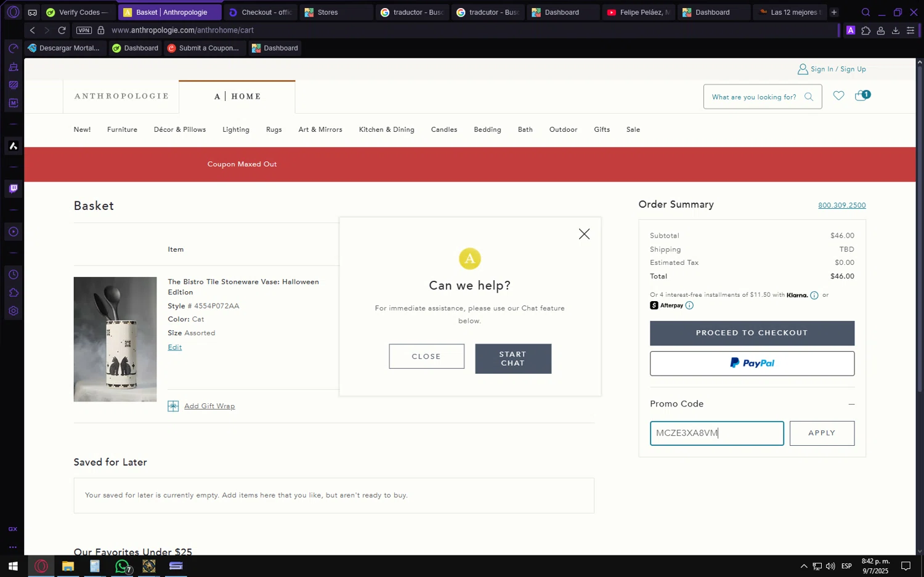Screen dimensions: 924x577
Task: Open the Furniture menu
Action: click(122, 130)
